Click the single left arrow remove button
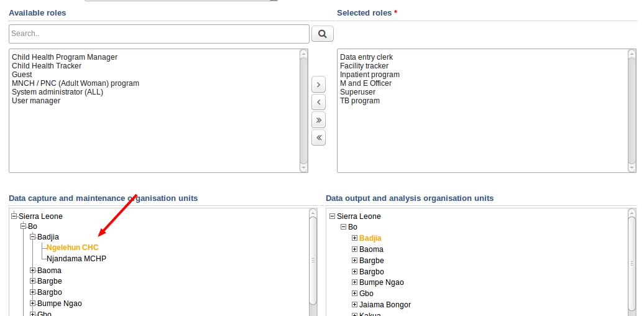Image resolution: width=644 pixels, height=316 pixels. pyautogui.click(x=318, y=102)
